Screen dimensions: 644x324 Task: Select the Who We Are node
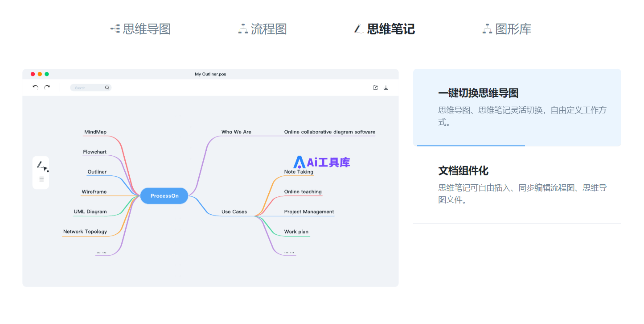[236, 132]
